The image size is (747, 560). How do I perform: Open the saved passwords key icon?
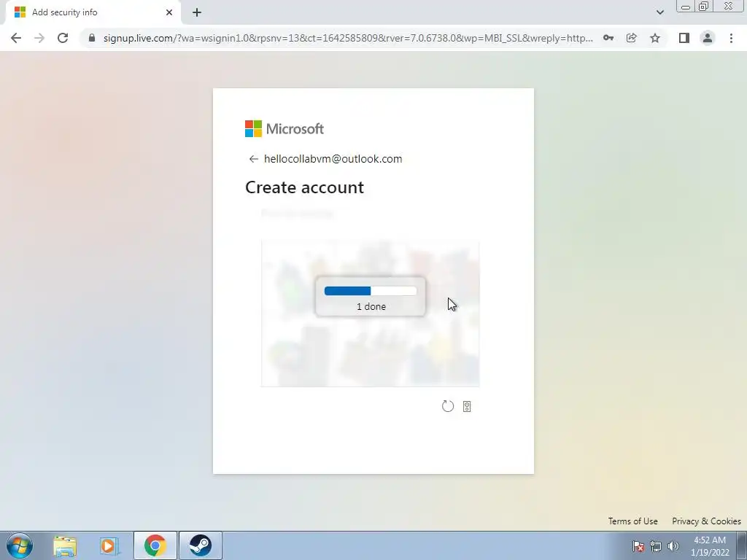pyautogui.click(x=608, y=38)
